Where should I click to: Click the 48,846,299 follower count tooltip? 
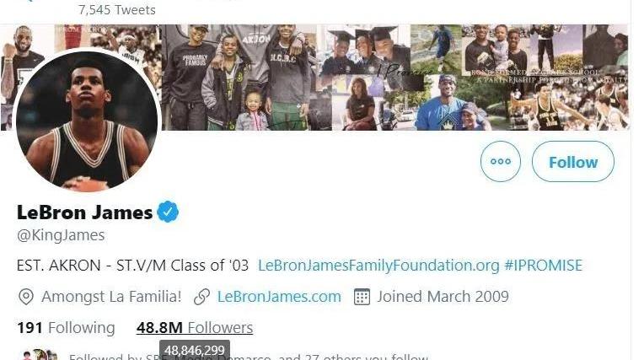(194, 349)
